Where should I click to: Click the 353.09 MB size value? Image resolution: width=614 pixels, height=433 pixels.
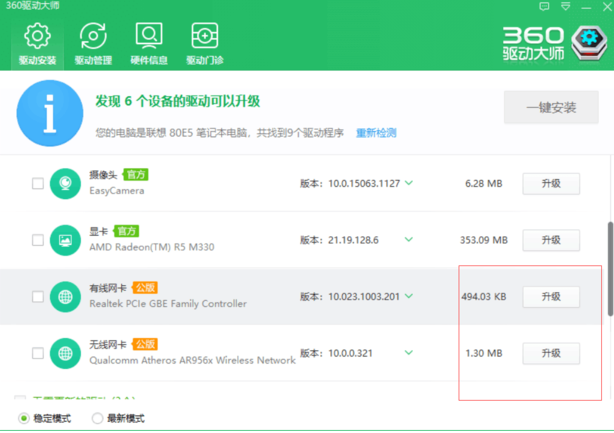click(484, 240)
